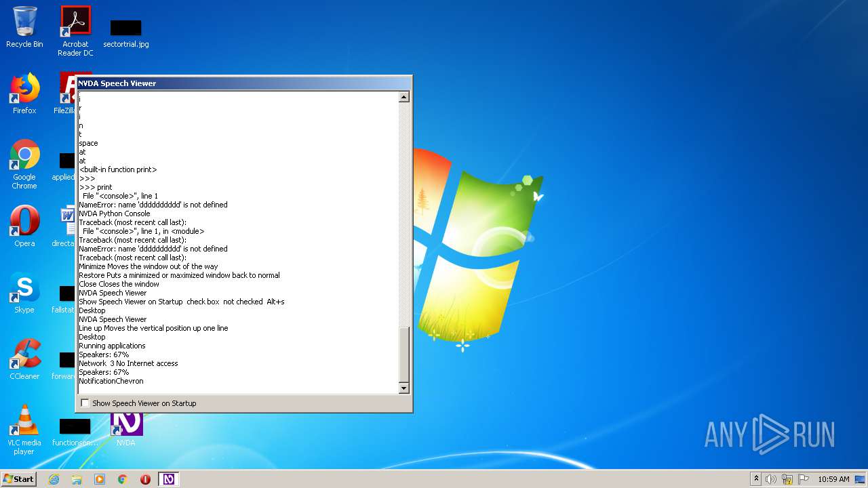Viewport: 868px width, 488px height.
Task: Show hidden notification area icons
Action: [x=756, y=479]
